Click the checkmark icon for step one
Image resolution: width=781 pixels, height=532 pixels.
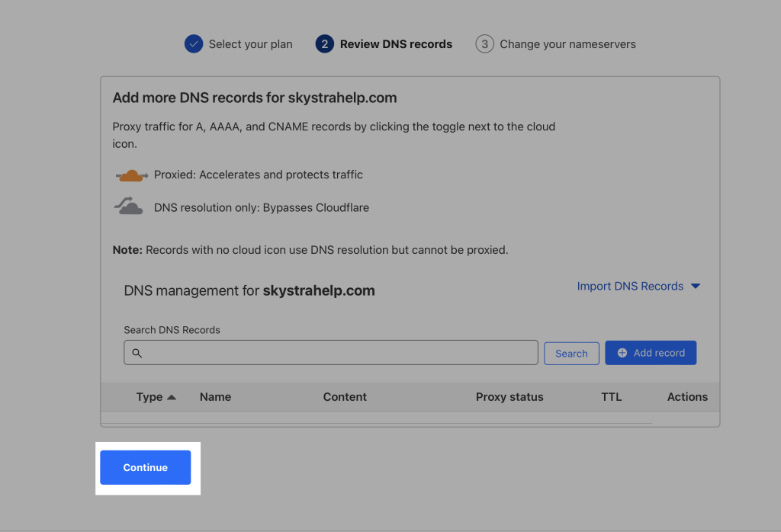(x=194, y=44)
